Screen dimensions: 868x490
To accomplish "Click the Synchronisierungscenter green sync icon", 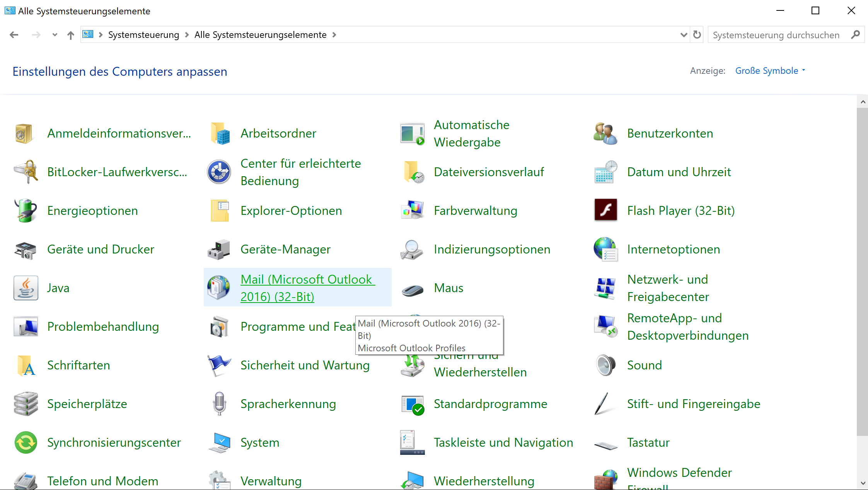I will [x=26, y=442].
